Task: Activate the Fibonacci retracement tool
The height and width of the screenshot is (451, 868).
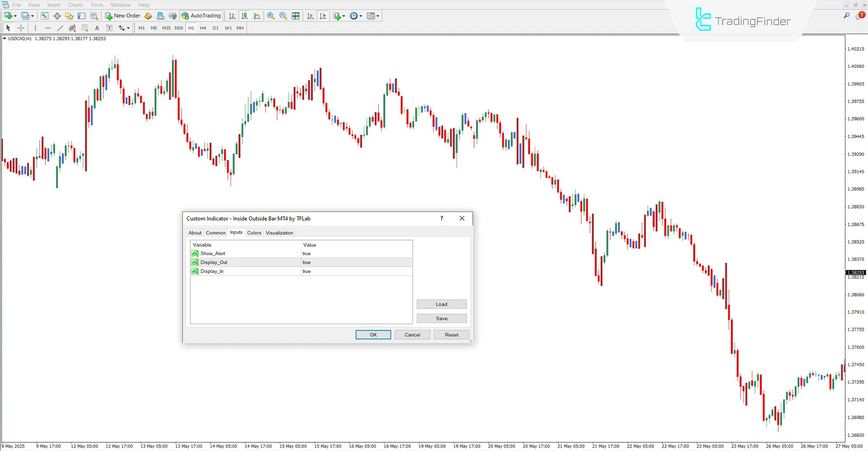Action: (85, 28)
